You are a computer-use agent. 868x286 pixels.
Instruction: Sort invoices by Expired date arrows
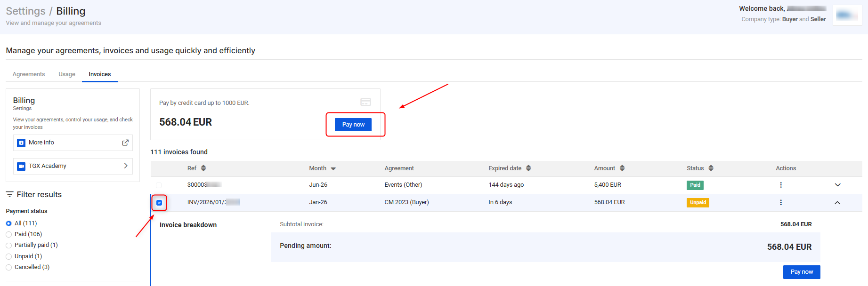click(x=528, y=168)
